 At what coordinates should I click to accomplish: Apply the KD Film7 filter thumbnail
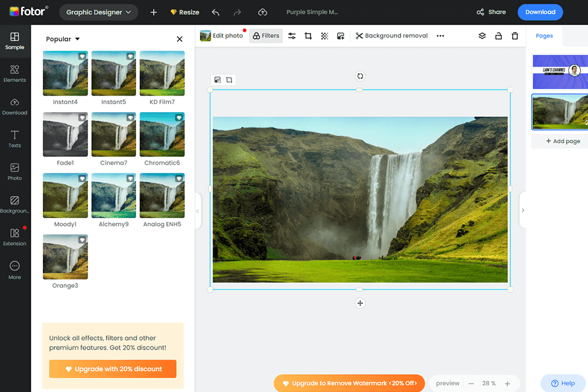(162, 73)
